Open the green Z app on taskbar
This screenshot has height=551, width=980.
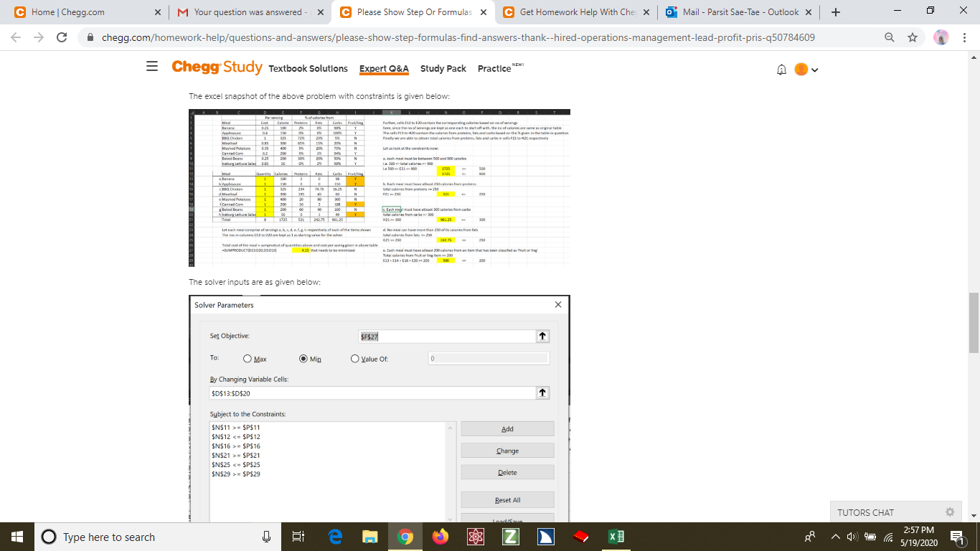[509, 537]
